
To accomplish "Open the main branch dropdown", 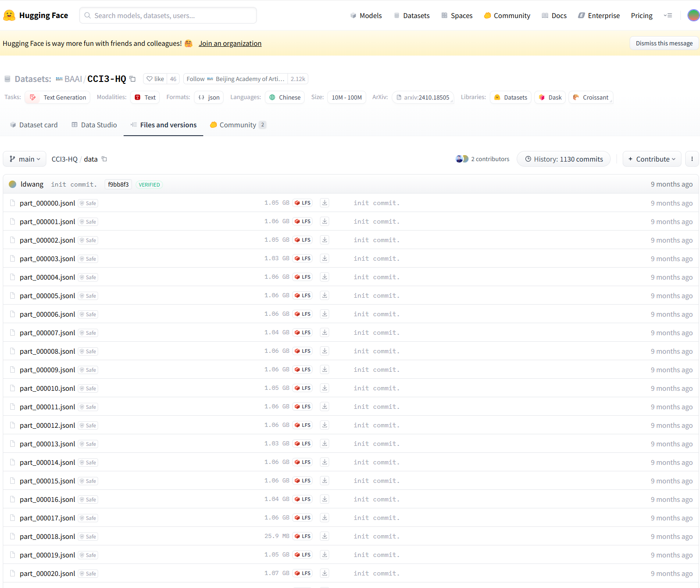I will tap(25, 159).
